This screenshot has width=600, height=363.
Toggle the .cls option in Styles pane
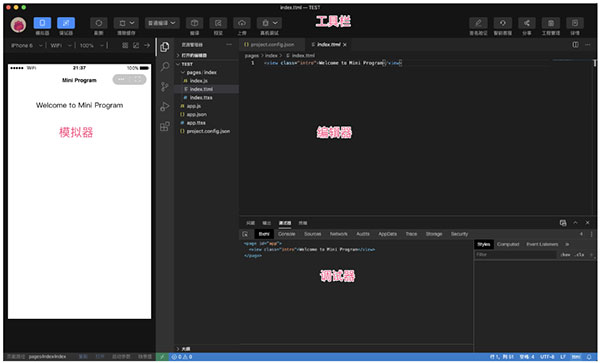tap(580, 254)
